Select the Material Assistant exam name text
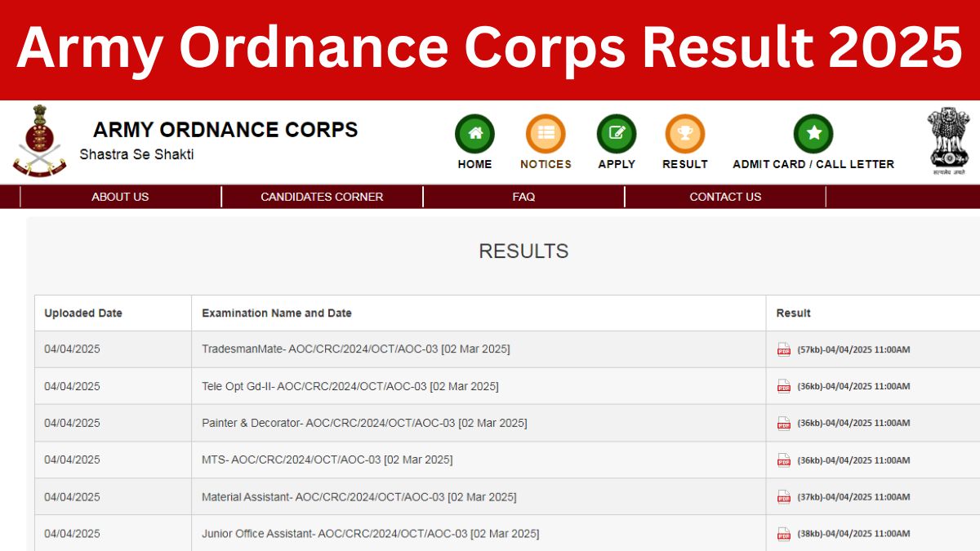The width and height of the screenshot is (980, 551). point(359,496)
